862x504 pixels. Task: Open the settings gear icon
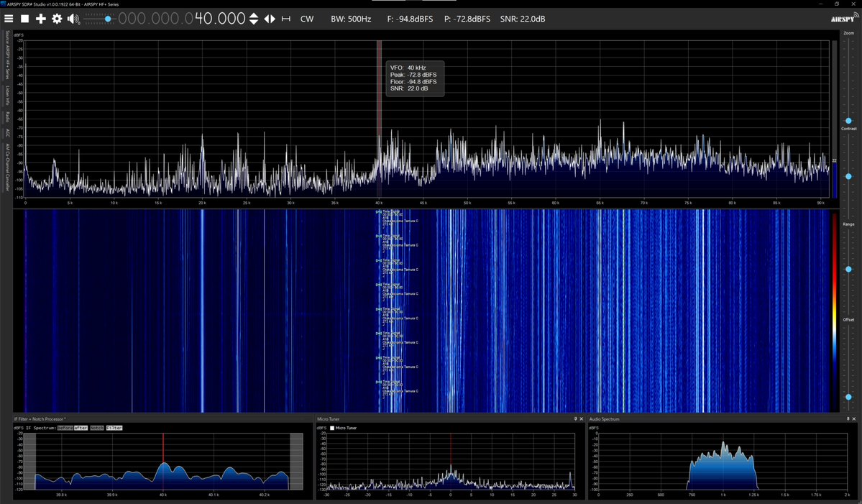pyautogui.click(x=56, y=19)
